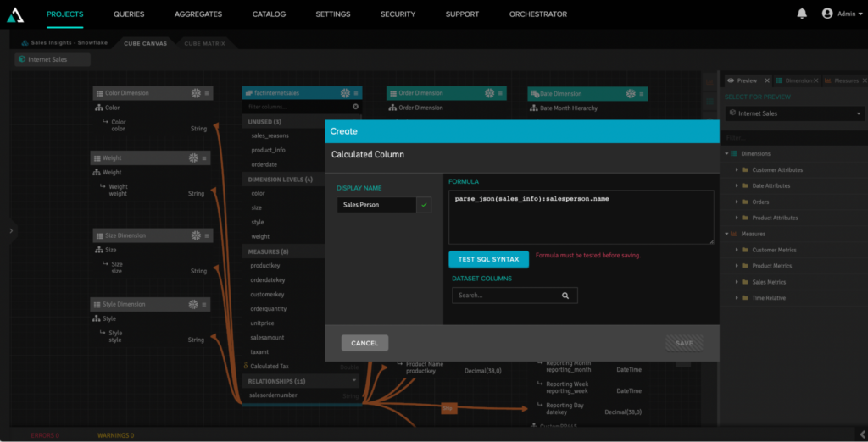Open the notifications bell

click(x=802, y=14)
